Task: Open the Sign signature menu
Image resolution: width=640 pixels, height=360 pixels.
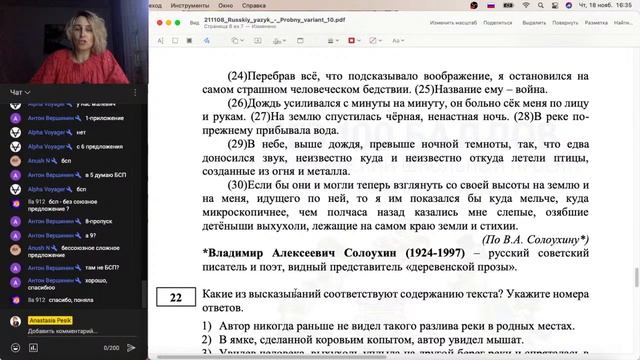Action: click(x=281, y=41)
